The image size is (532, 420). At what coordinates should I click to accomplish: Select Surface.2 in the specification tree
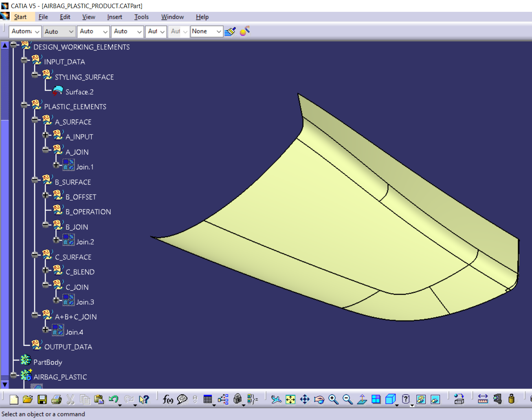(x=79, y=92)
